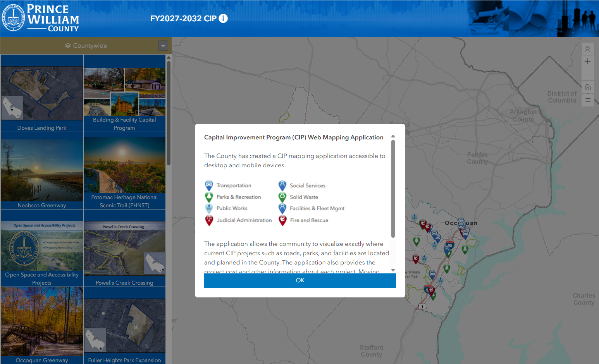Click the Judicial Administration legend label
The width and height of the screenshot is (599, 364).
point(244,220)
